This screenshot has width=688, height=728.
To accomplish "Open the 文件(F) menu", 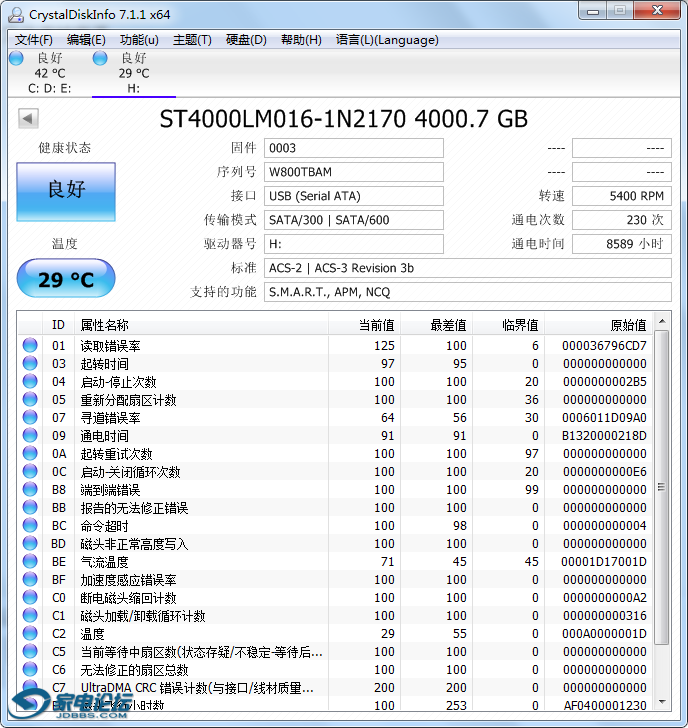I will coord(34,40).
